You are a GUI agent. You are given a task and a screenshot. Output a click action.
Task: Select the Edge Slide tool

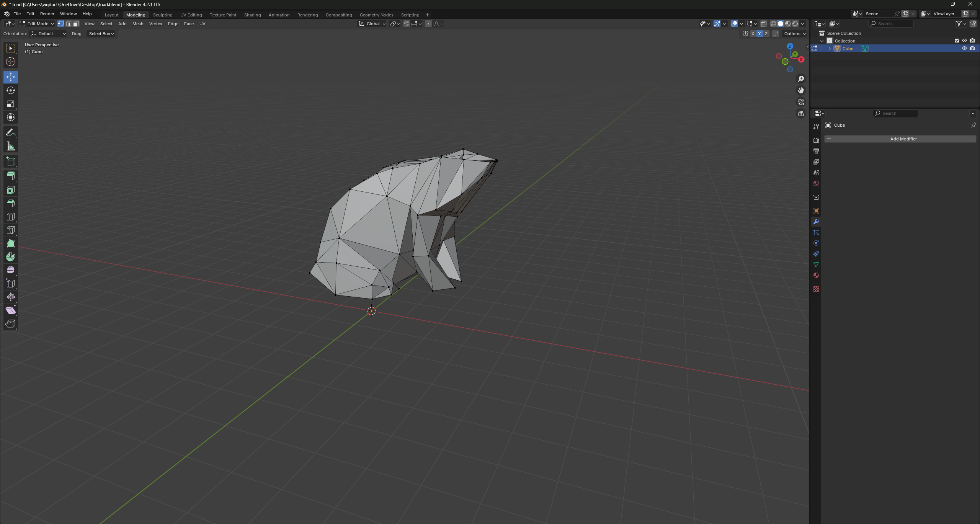coord(11,284)
